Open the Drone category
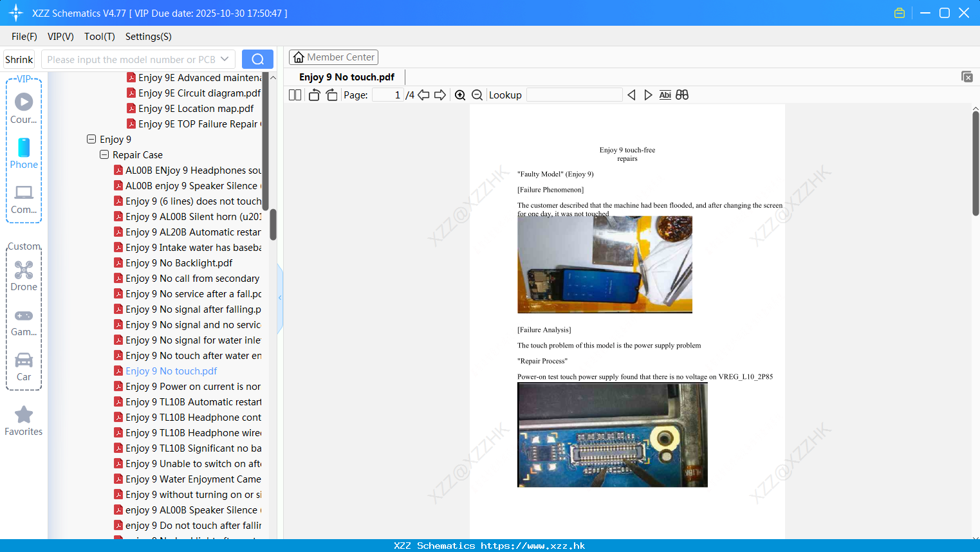The image size is (980, 552). (24, 276)
